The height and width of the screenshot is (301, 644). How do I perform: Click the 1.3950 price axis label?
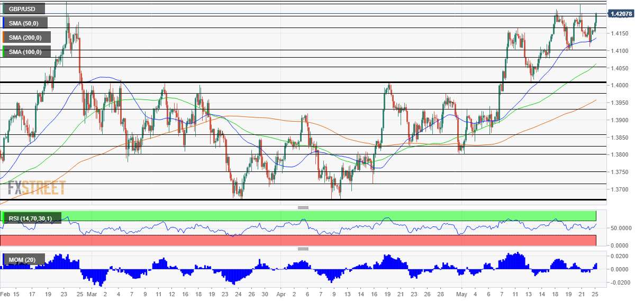point(620,103)
